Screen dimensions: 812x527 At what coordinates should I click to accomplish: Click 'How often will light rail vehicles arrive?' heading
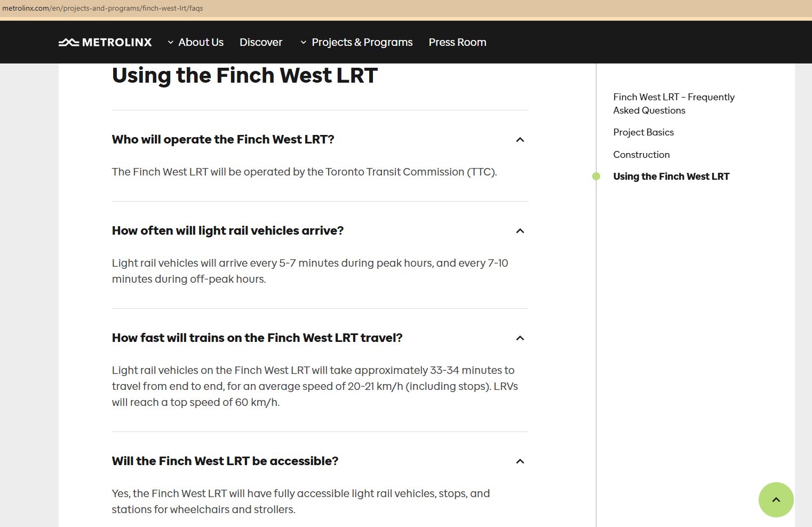coord(228,231)
